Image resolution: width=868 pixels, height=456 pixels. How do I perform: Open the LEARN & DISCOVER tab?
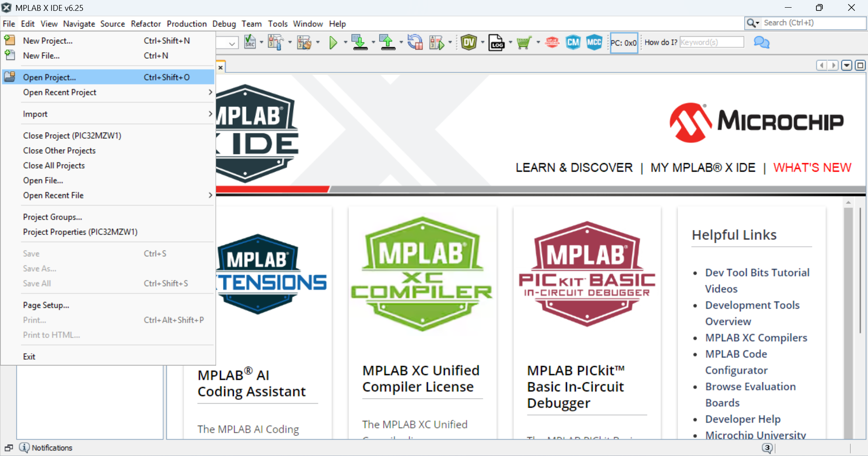tap(574, 168)
